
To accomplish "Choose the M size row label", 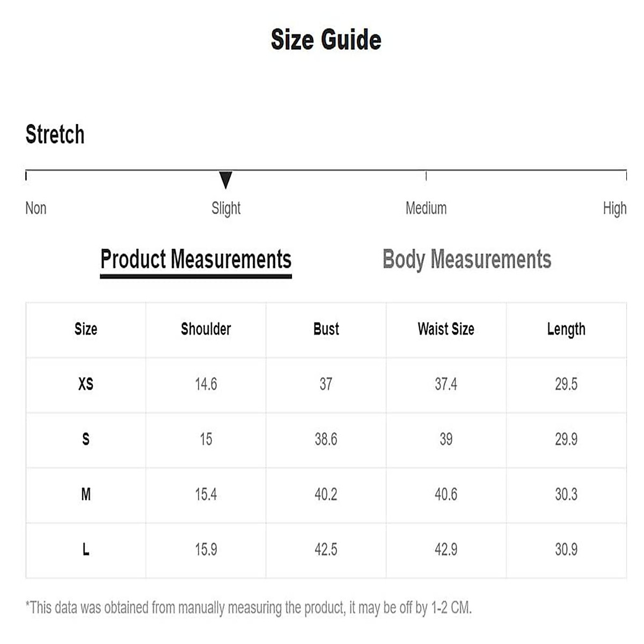I will point(86,494).
